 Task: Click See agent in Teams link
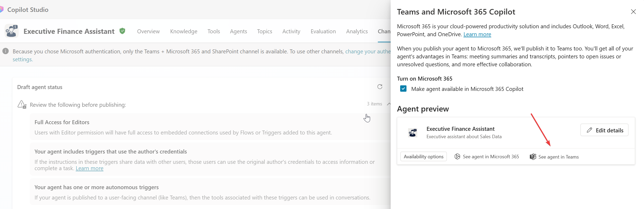click(x=558, y=157)
